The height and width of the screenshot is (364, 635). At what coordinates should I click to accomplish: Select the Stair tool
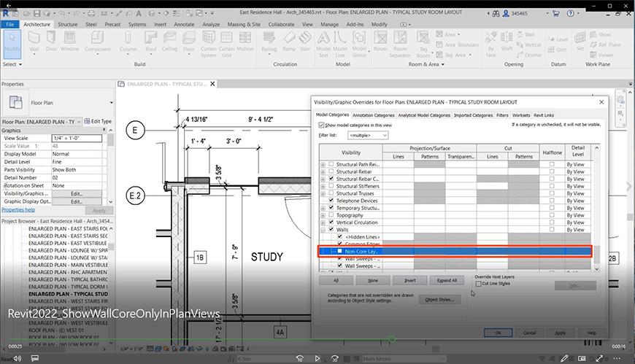pos(305,42)
